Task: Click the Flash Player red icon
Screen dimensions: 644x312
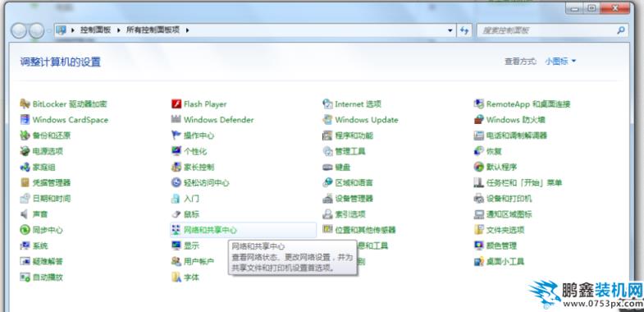Action: pos(176,104)
